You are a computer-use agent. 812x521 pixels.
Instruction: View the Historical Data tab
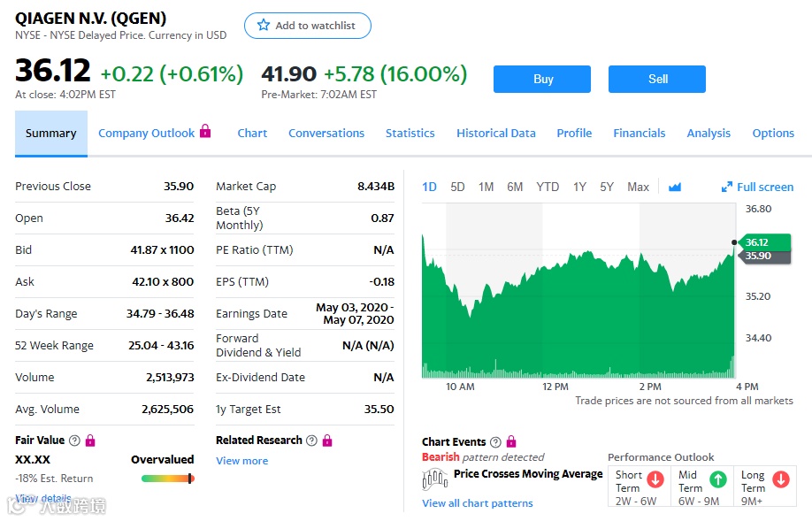pyautogui.click(x=496, y=133)
